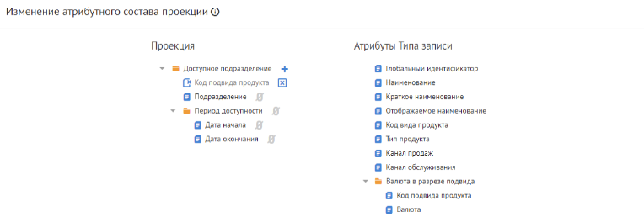Click the info icon next to page title

[215, 12]
